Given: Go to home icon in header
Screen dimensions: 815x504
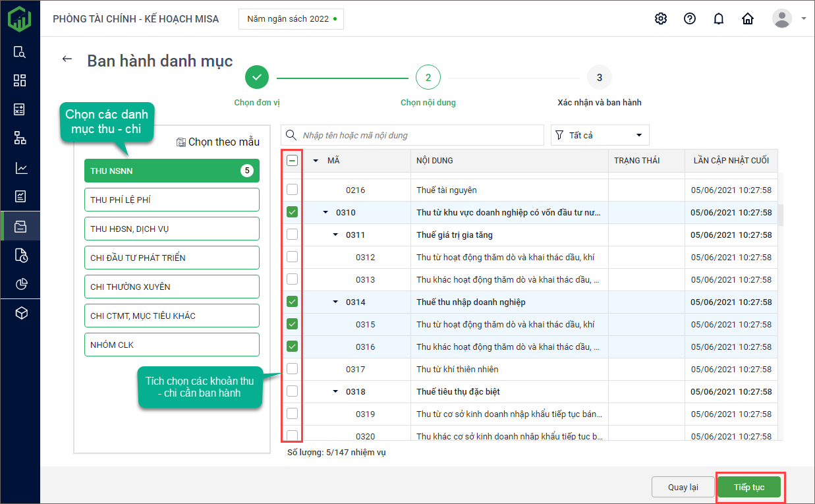Looking at the screenshot, I should click(748, 18).
